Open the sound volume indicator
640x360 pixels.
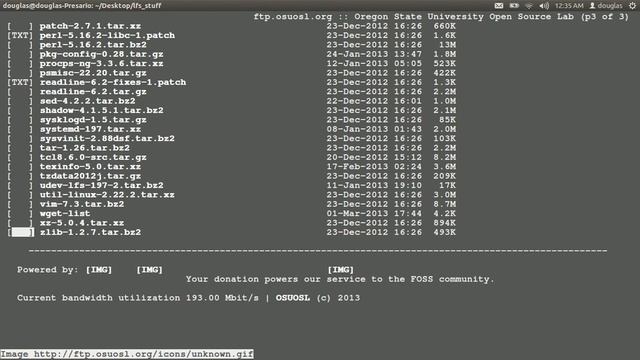coord(544,6)
